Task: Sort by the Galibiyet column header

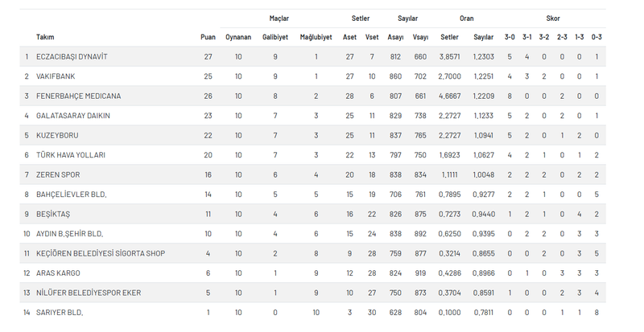Action: pos(275,38)
